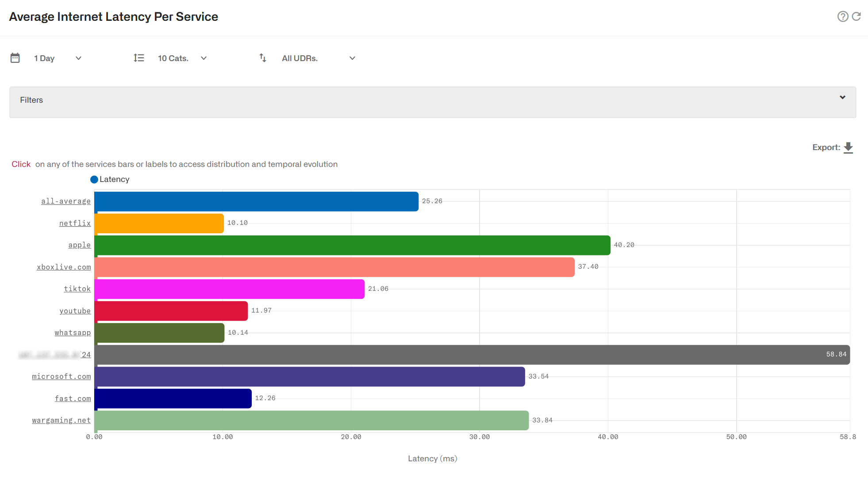868x479 pixels.
Task: Download chart via Export icon
Action: point(848,147)
